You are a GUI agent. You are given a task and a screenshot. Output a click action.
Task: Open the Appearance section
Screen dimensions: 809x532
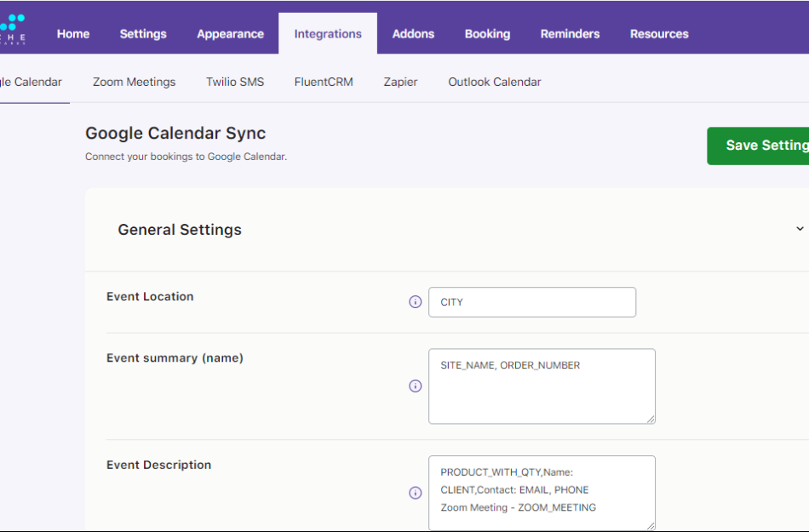point(230,33)
